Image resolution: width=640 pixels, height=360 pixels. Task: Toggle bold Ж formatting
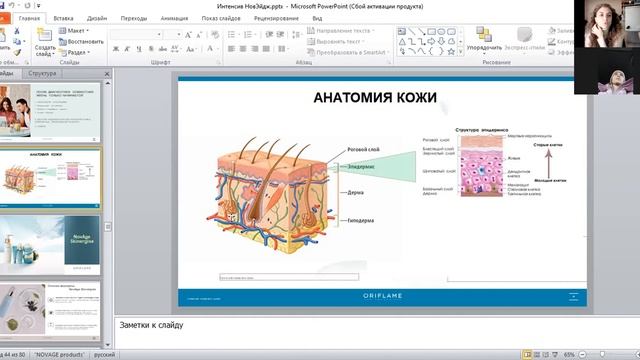click(x=116, y=49)
